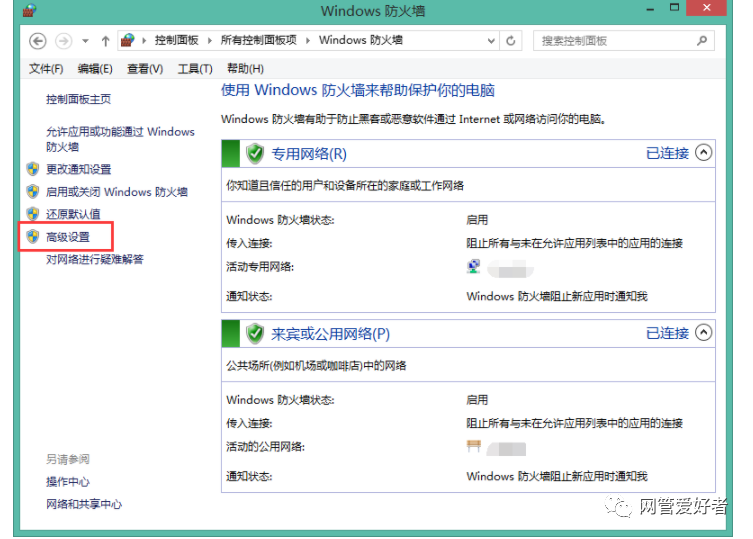Click 还原默认值 link
This screenshot has width=753, height=539.
[73, 214]
